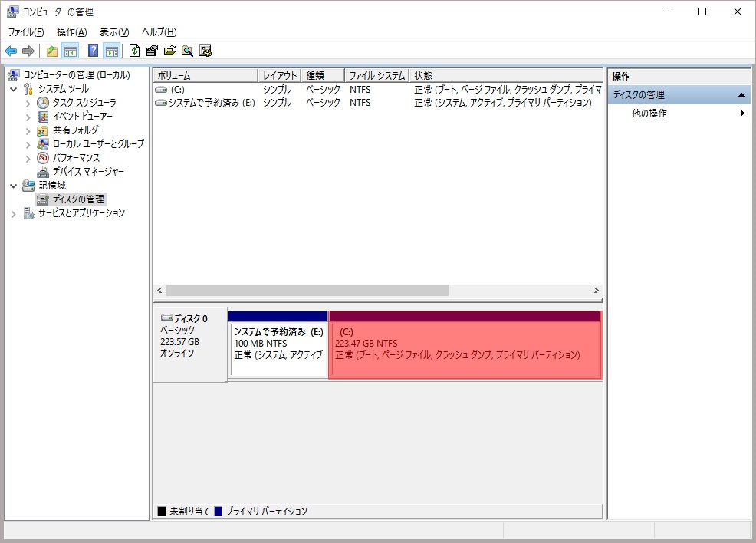Click the blue プライマリ パーティション legend swatch
The height and width of the screenshot is (543, 756).
click(x=218, y=512)
